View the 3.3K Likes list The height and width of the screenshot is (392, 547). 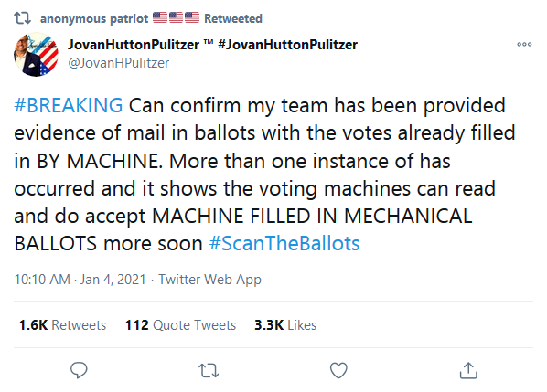click(x=285, y=325)
